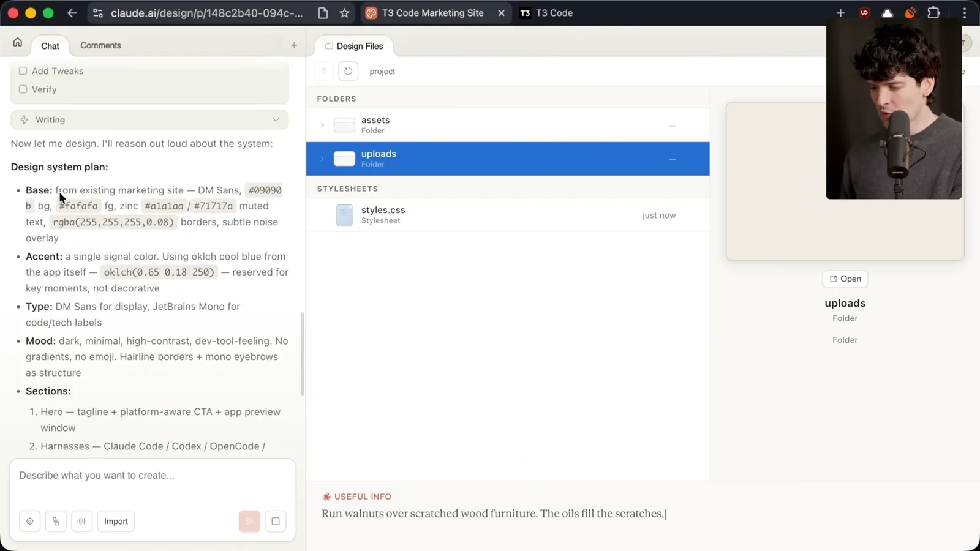Click the send arrow button
The width and height of the screenshot is (980, 551).
249,521
